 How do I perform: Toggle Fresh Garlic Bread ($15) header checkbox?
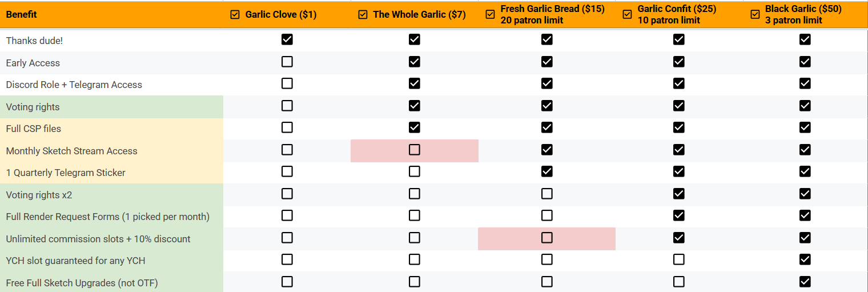[490, 15]
